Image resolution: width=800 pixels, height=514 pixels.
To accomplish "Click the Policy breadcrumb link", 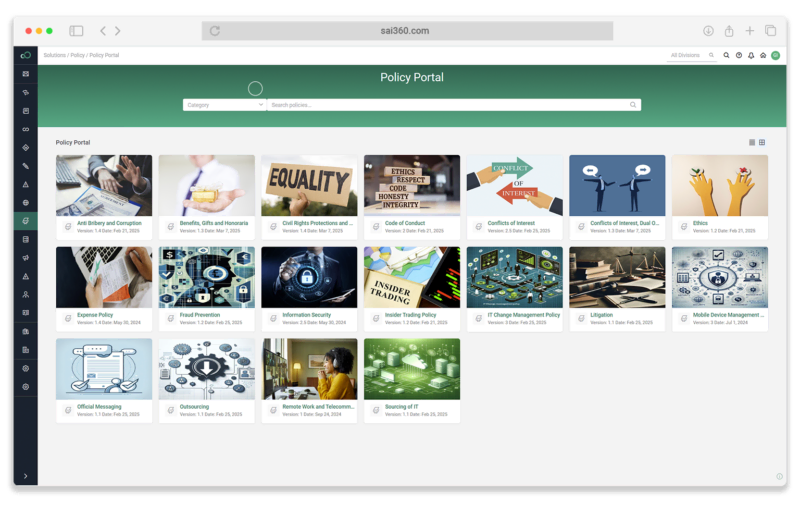I will (77, 56).
